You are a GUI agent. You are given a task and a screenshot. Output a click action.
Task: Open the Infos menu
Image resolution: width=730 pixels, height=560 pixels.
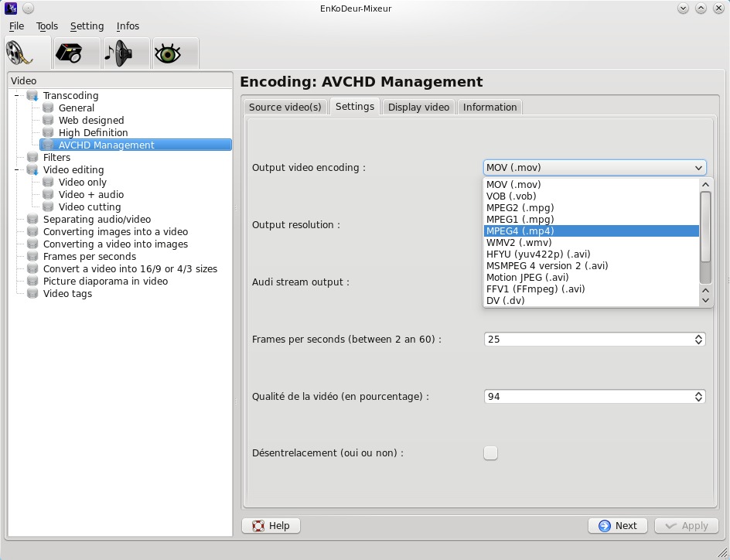[128, 26]
